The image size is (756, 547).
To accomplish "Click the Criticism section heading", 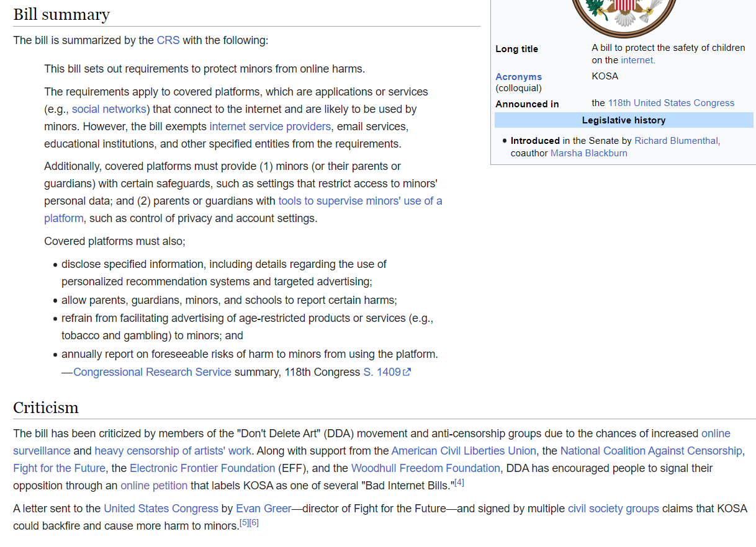I will tap(46, 407).
